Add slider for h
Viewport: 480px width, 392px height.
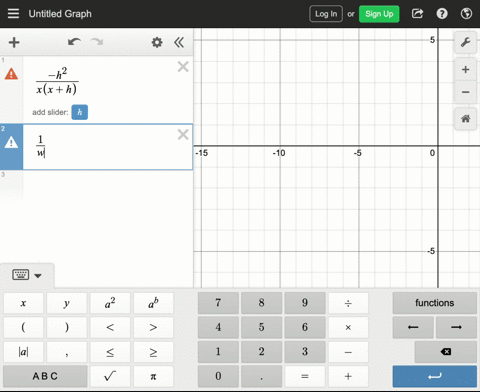80,112
